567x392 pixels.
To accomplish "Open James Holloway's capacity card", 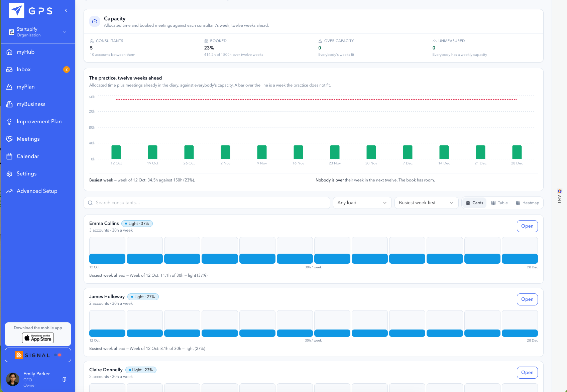I will click(x=527, y=299).
